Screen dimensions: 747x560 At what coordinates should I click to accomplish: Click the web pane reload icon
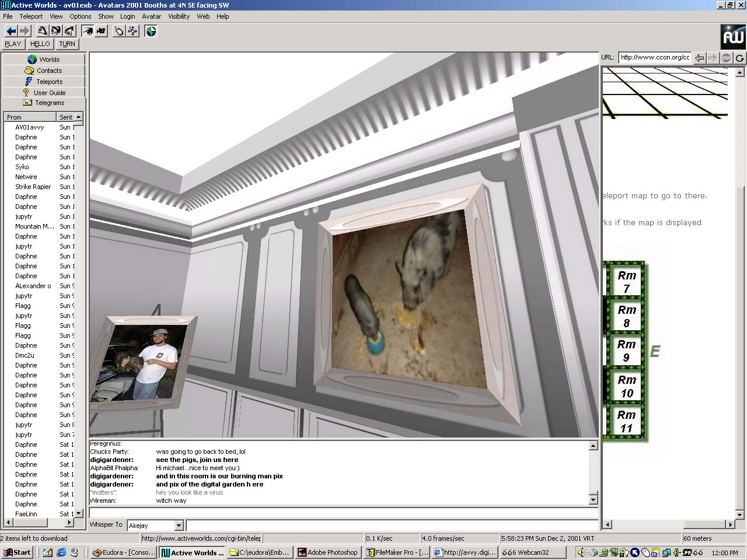739,58
